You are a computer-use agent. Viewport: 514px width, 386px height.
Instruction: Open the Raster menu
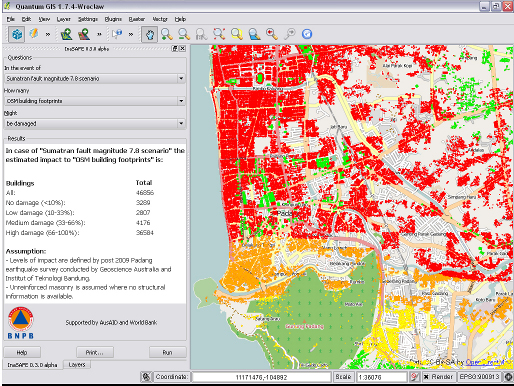pos(137,19)
